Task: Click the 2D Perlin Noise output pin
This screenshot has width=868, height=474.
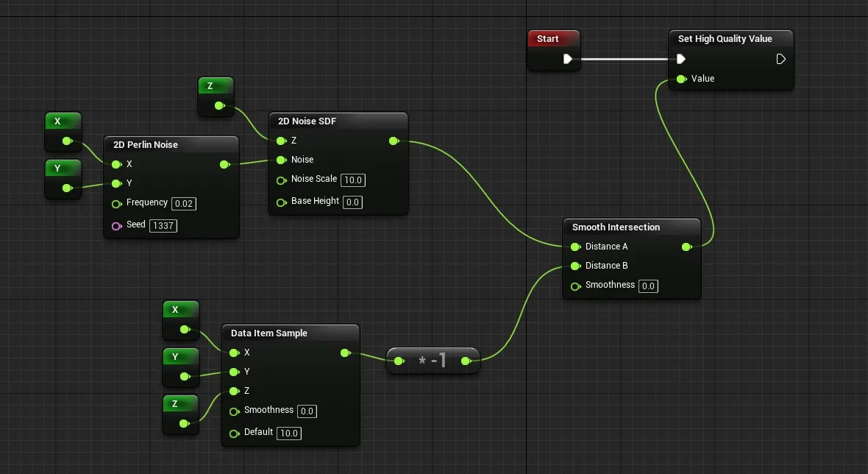Action: (224, 165)
